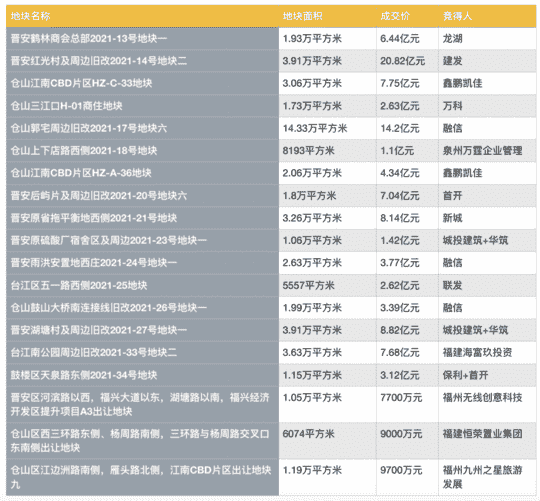Click the 地块面积 column header
This screenshot has width=540, height=501.
[x=328, y=16]
